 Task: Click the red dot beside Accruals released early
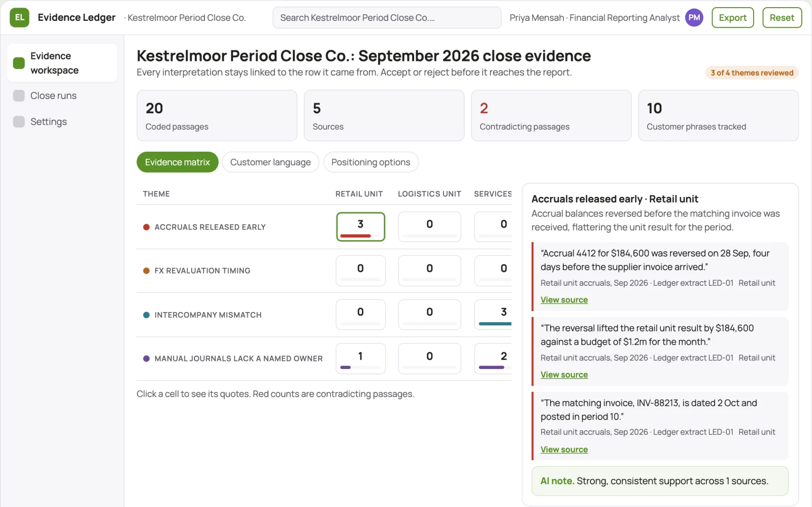click(x=146, y=227)
